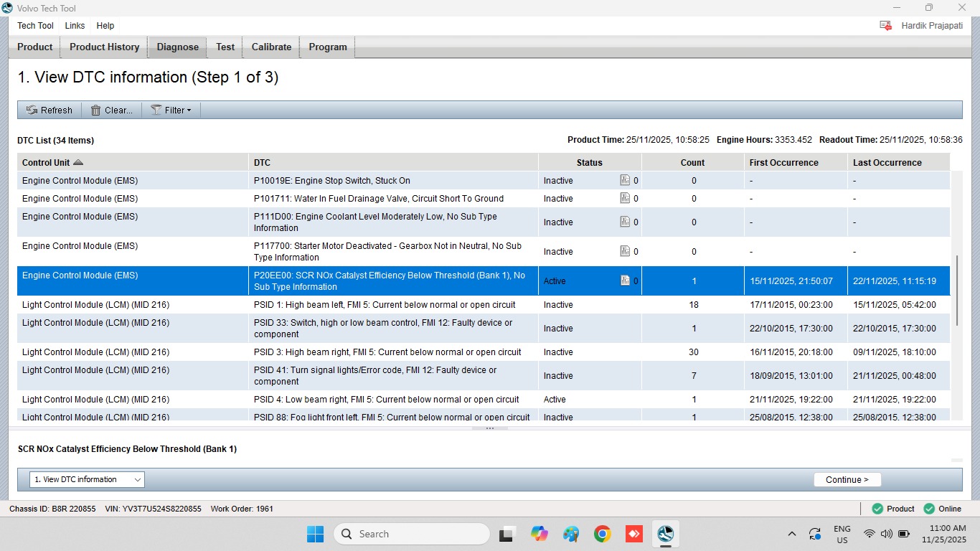Click the Volvo Tech Tool taskbar icon
This screenshot has width=980, height=551.
pyautogui.click(x=665, y=534)
